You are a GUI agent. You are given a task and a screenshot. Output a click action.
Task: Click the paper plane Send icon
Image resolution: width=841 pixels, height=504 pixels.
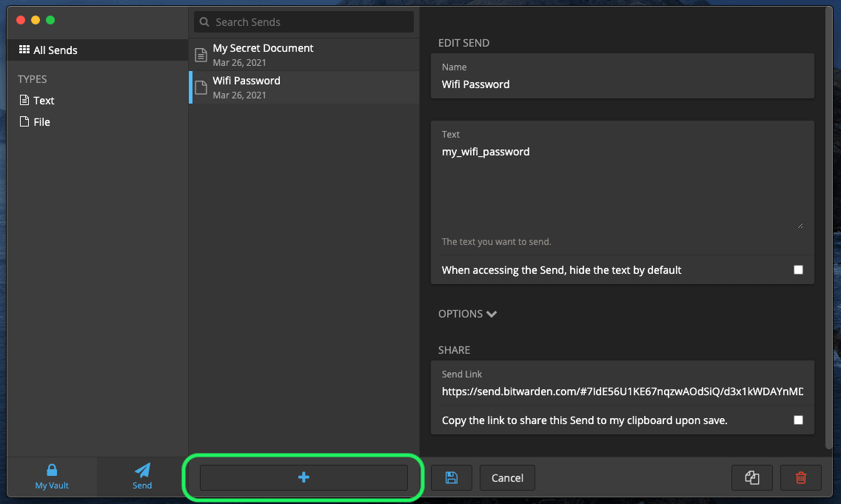141,471
